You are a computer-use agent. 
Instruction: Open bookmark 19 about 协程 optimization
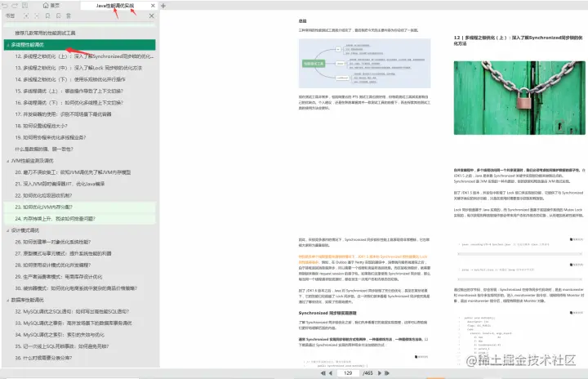pyautogui.click(x=51, y=138)
